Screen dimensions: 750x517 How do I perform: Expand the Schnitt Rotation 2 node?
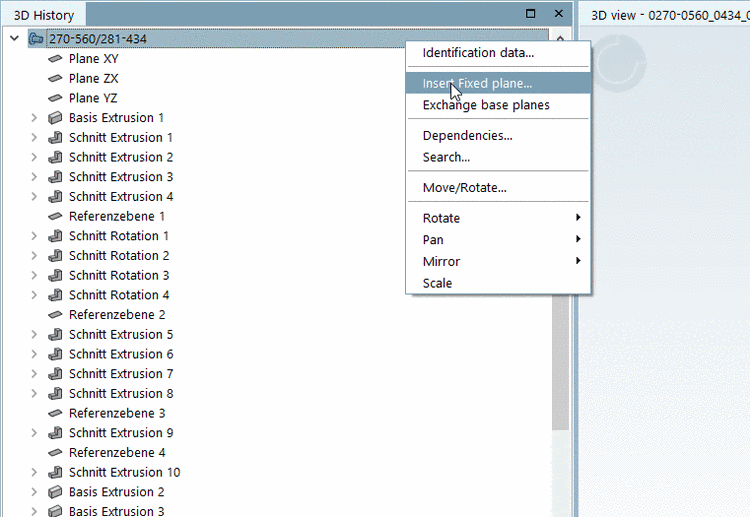[x=34, y=256]
